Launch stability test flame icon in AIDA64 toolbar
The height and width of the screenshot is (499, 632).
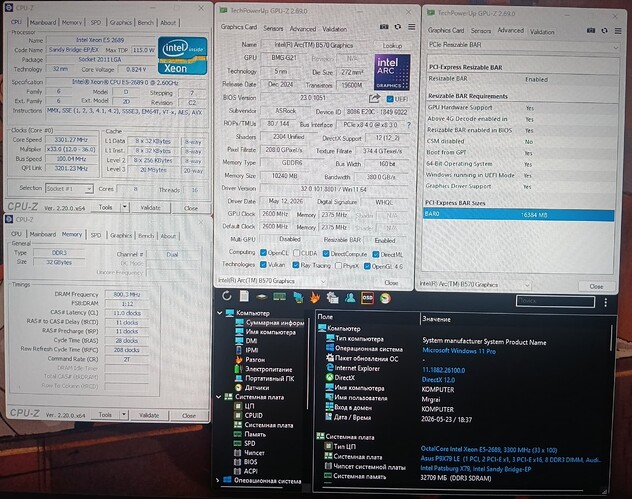315,297
